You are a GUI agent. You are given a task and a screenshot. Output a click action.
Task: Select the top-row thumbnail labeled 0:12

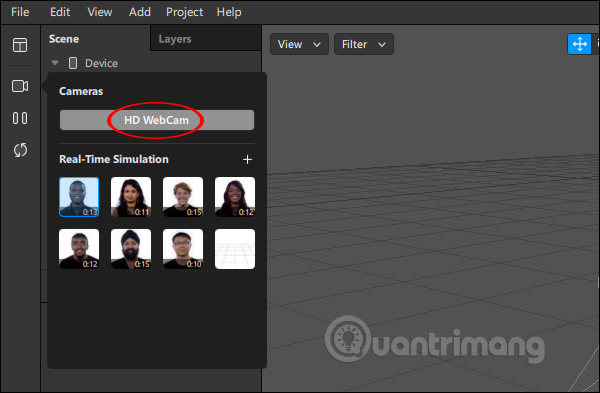(x=235, y=197)
